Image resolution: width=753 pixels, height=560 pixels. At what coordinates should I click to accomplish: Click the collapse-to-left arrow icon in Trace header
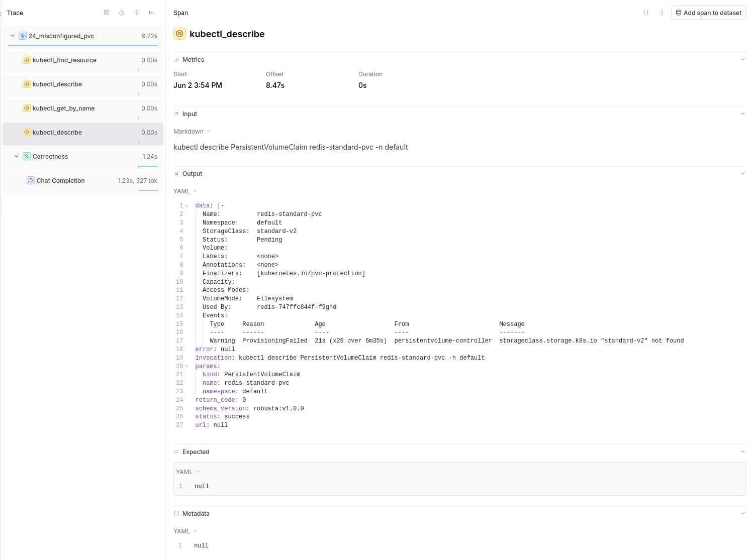[x=152, y=13]
